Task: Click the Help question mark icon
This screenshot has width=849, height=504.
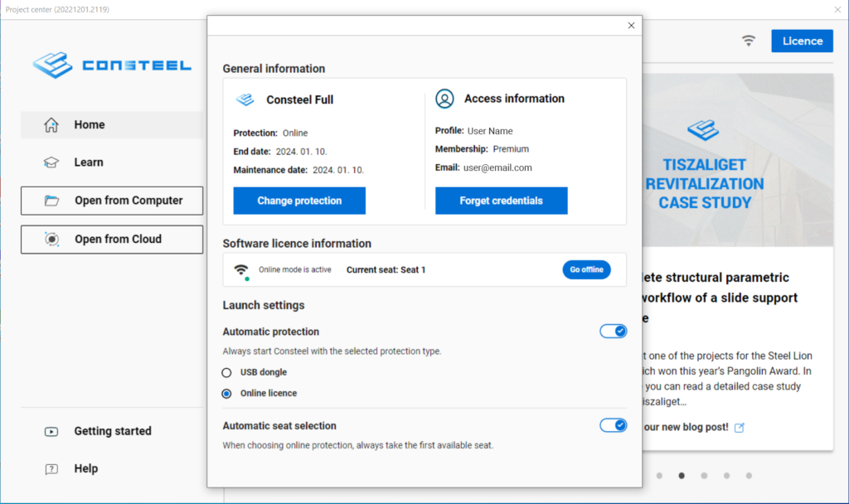Action: [x=51, y=469]
